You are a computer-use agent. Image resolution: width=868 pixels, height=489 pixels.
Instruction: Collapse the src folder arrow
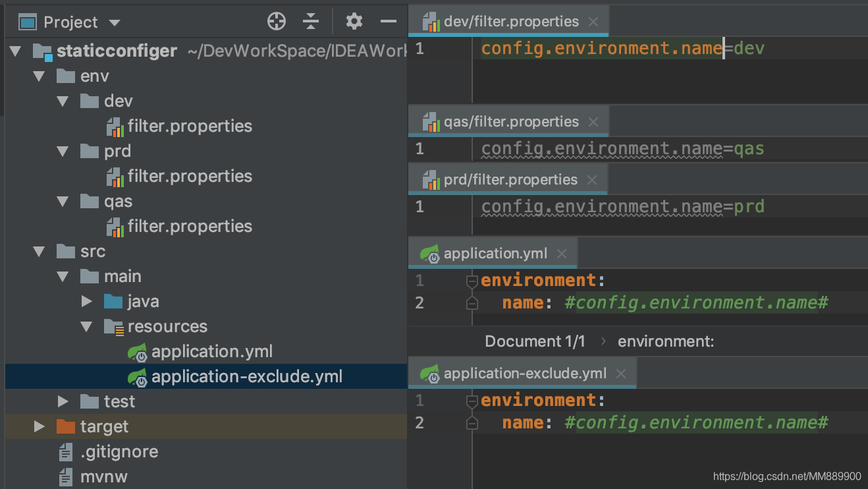(40, 252)
